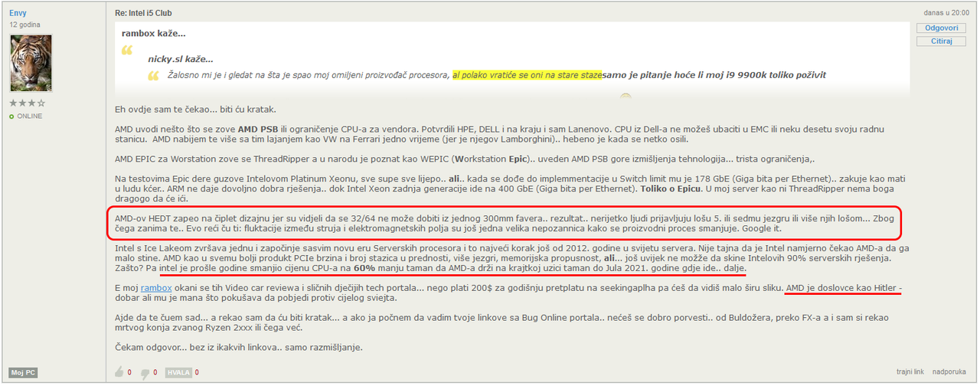The height and width of the screenshot is (386, 980).
Task: Click the dislike count next to thumbs-down
Action: [155, 373]
